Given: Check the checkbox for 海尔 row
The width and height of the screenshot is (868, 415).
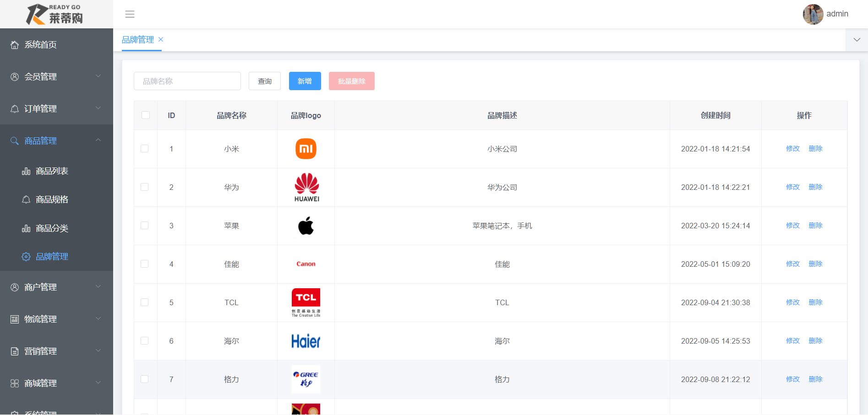Looking at the screenshot, I should pos(145,341).
